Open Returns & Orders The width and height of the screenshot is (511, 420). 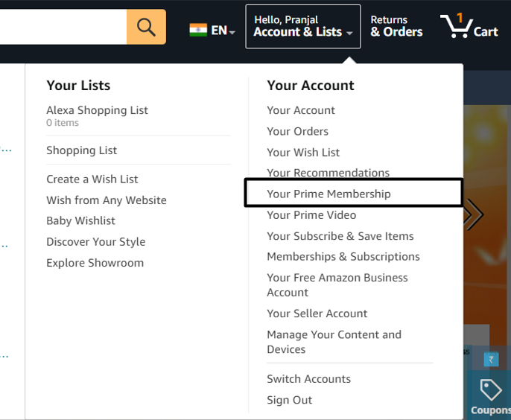[x=396, y=26]
